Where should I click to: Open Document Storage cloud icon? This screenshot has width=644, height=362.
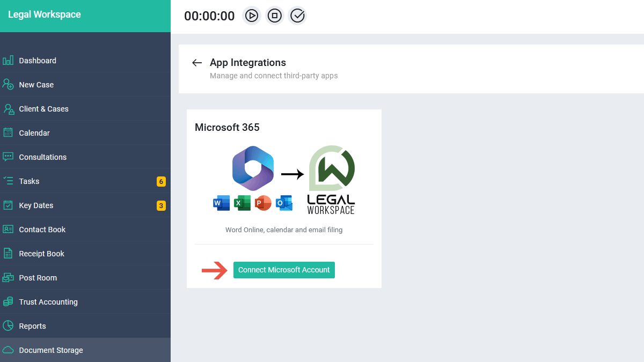[8, 350]
